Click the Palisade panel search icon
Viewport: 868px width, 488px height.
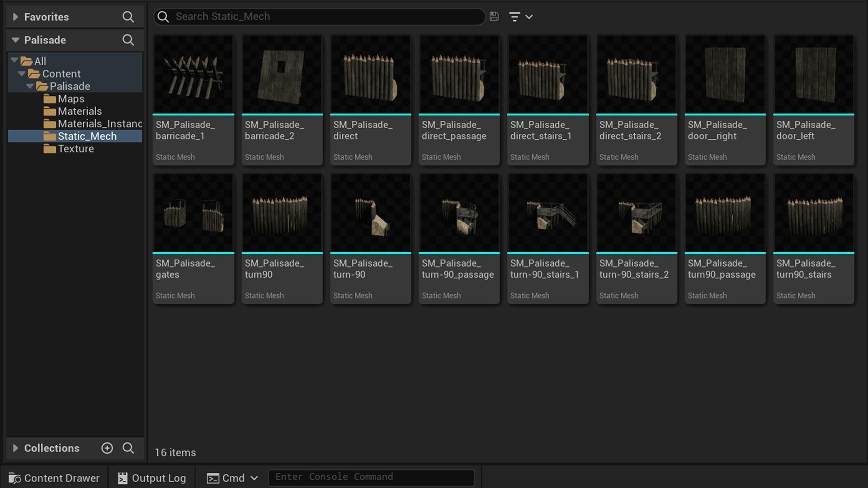(x=128, y=40)
